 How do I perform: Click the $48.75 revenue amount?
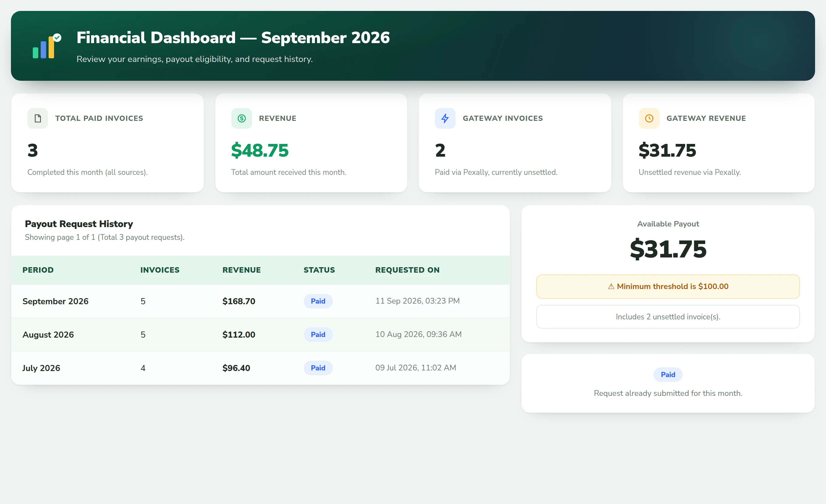[260, 150]
